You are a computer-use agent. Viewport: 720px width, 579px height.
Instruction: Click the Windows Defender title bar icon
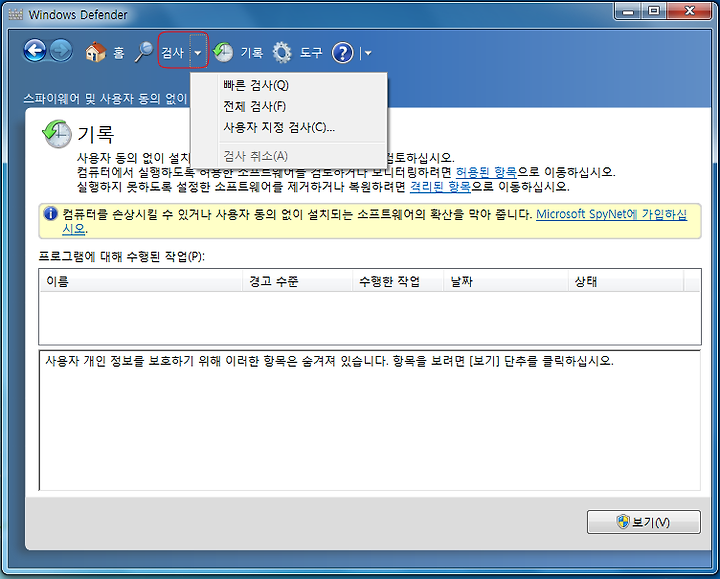pyautogui.click(x=16, y=14)
